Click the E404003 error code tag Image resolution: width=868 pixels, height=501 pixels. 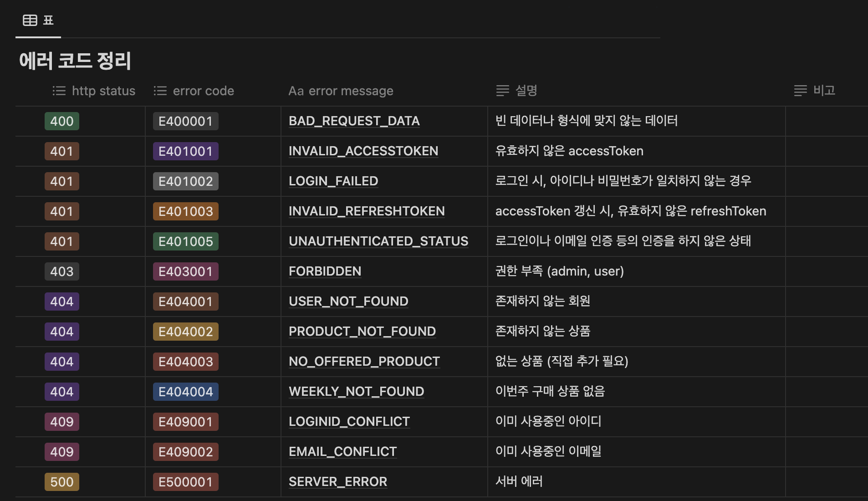click(x=186, y=362)
